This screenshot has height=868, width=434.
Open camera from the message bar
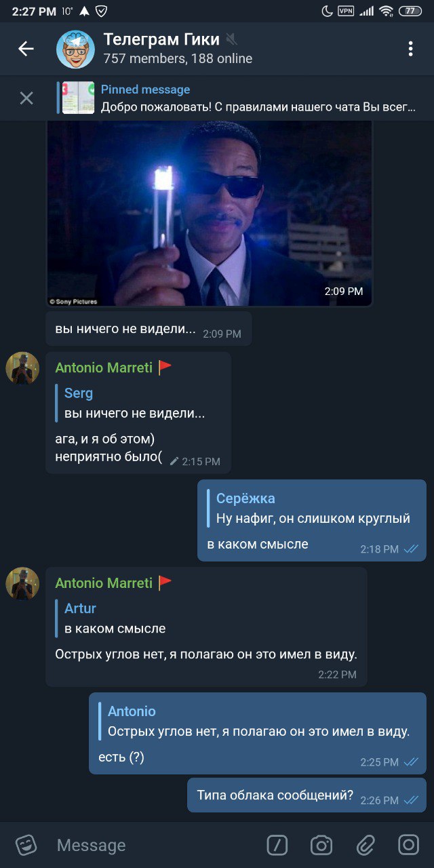click(x=321, y=845)
